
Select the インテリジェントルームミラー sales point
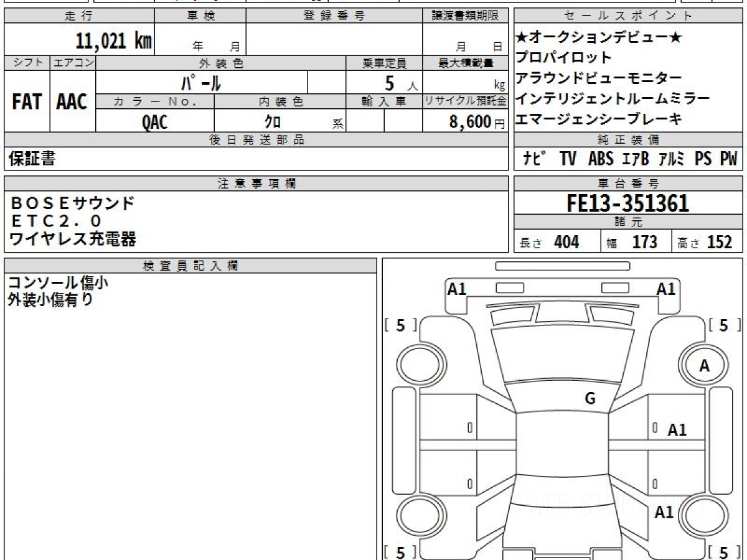[613, 98]
